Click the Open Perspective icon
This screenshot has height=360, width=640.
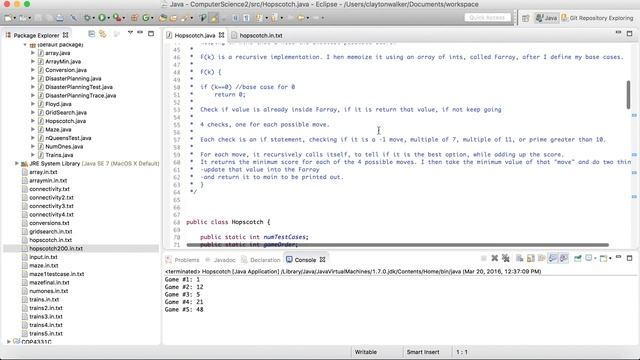pyautogui.click(x=526, y=18)
